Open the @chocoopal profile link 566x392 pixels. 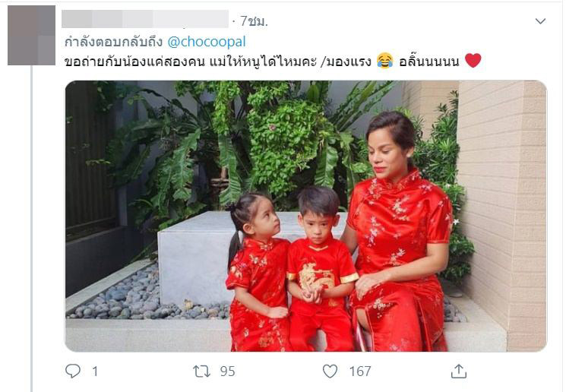[x=207, y=42]
